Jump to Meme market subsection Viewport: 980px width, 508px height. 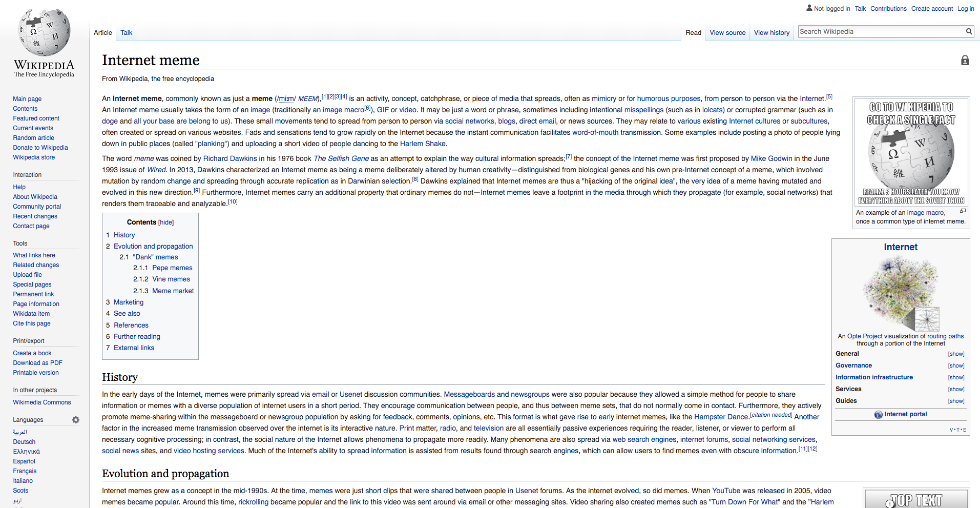tap(173, 291)
